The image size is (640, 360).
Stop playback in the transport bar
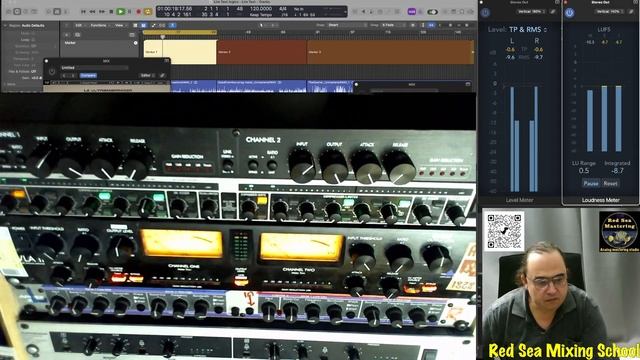tap(111, 12)
